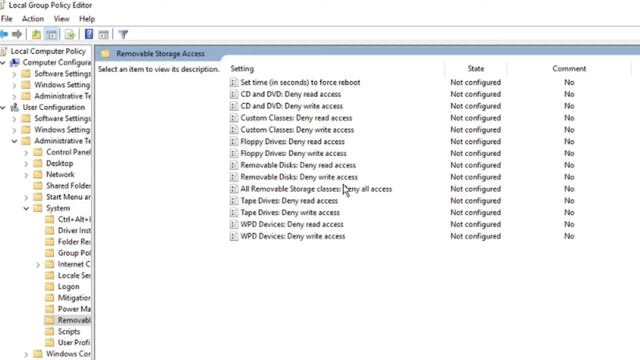Click the Removable Storage Access header title

(x=160, y=53)
